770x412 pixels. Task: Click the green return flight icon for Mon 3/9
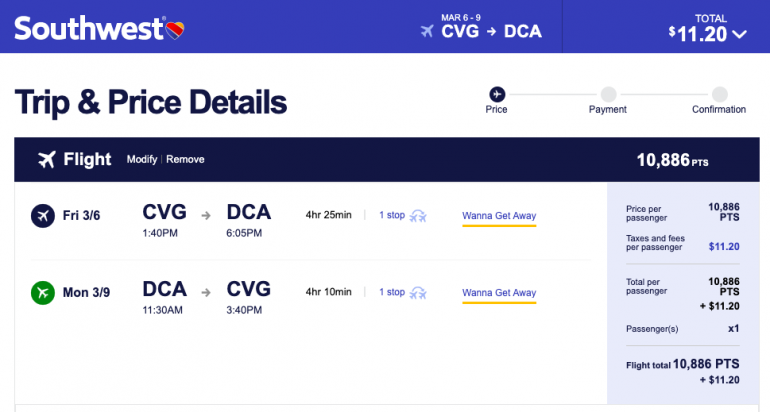pos(43,293)
